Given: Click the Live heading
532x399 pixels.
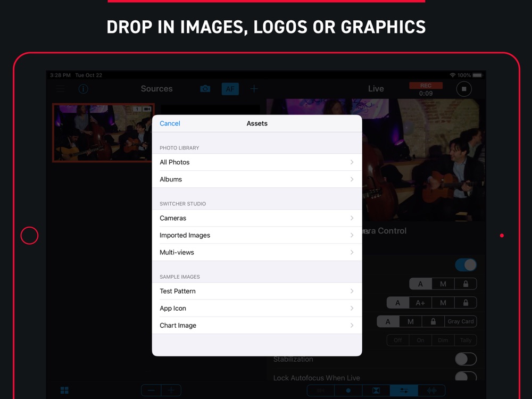Looking at the screenshot, I should coord(376,89).
